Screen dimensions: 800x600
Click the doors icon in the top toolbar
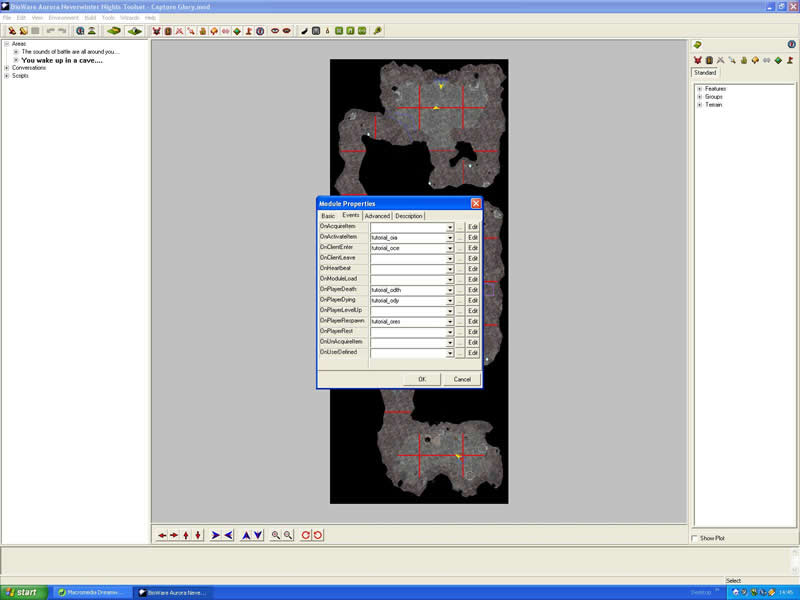168,31
